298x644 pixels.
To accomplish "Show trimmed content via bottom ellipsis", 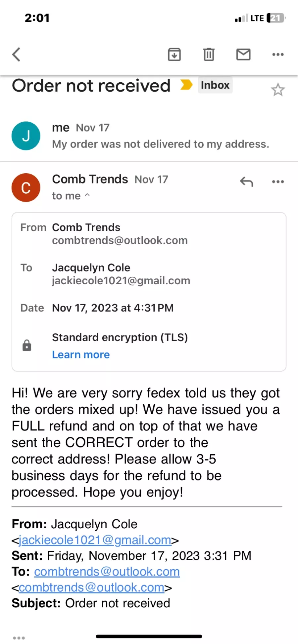I will 19,638.
